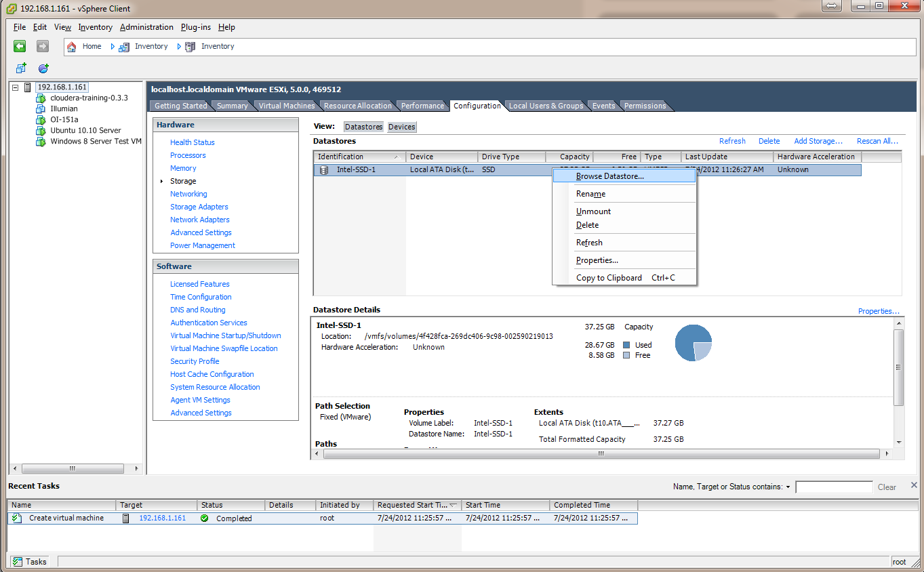Click the datastore usage pie chart

tap(693, 342)
